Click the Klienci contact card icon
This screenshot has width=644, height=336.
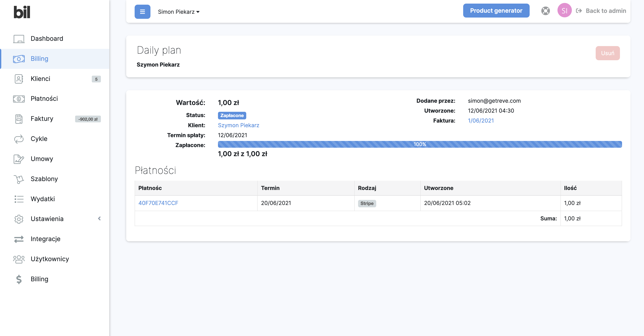click(x=19, y=79)
